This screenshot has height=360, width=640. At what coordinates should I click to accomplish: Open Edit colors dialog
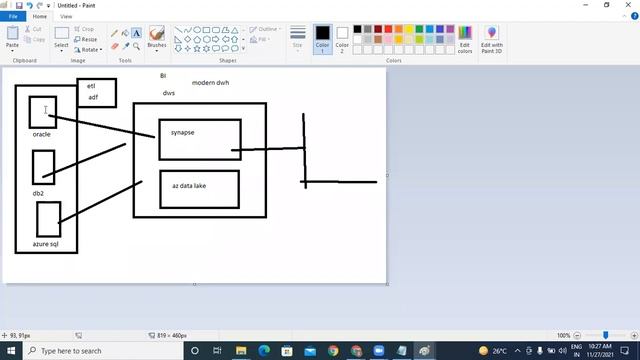pyautogui.click(x=465, y=39)
